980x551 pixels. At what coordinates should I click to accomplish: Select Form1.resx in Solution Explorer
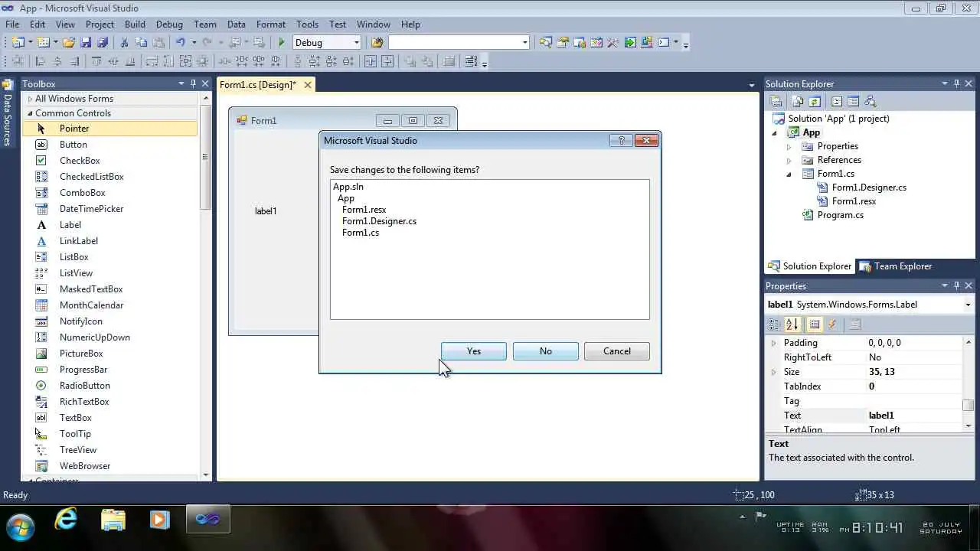pyautogui.click(x=854, y=201)
